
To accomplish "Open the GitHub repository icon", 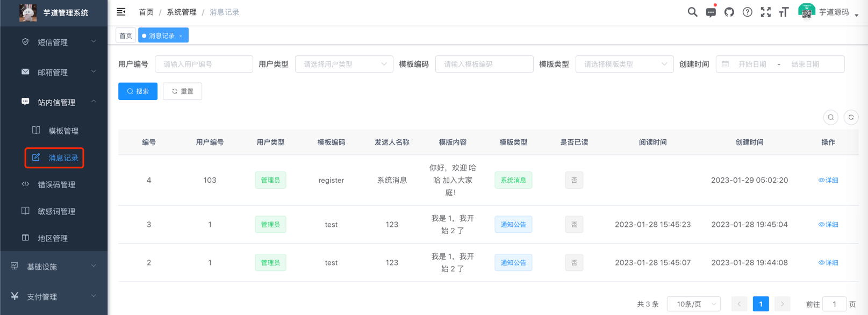I will [729, 12].
